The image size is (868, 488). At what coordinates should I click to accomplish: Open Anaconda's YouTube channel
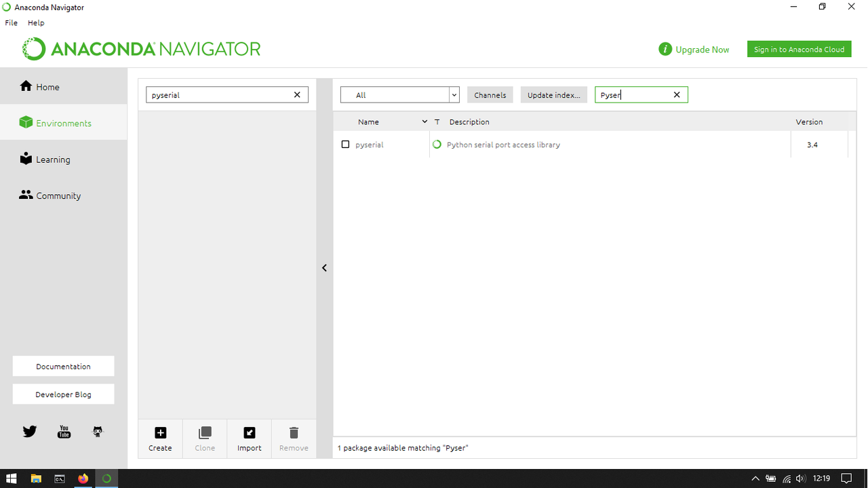pyautogui.click(x=64, y=431)
